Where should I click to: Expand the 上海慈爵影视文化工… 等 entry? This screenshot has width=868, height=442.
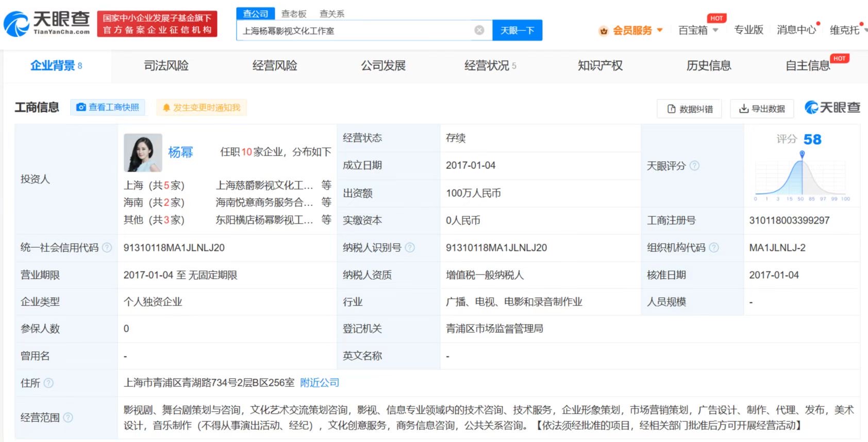pos(273,185)
